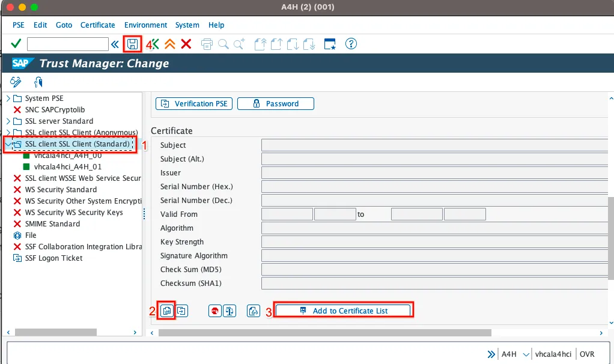
Task: Collapse the SSL client SSL Client (Standard) node
Action: tap(8, 144)
